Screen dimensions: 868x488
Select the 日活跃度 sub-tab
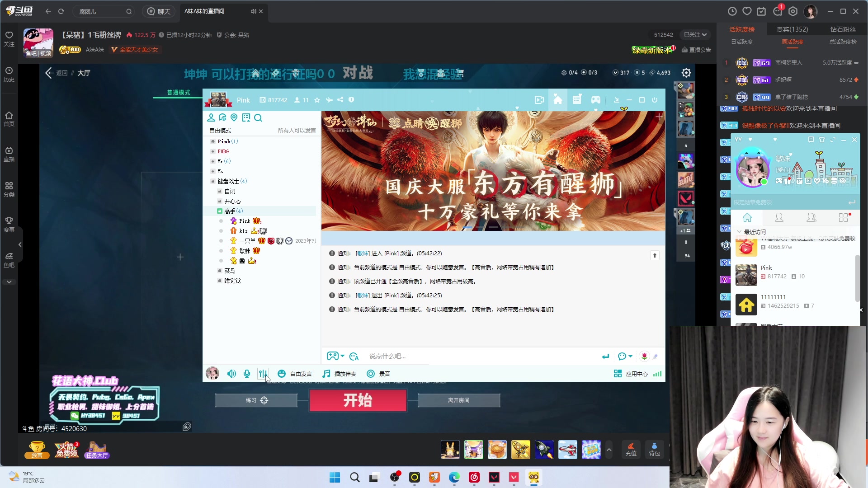tap(742, 42)
